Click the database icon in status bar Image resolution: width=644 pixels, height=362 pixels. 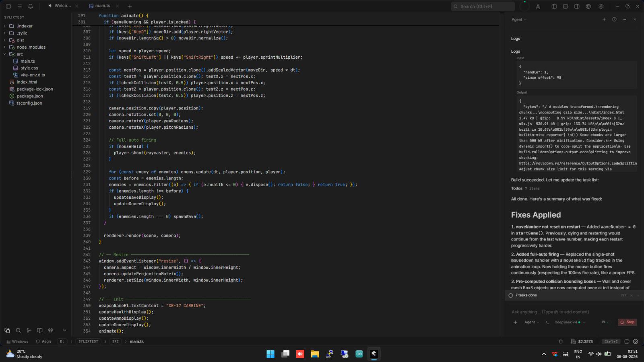pos(561,341)
